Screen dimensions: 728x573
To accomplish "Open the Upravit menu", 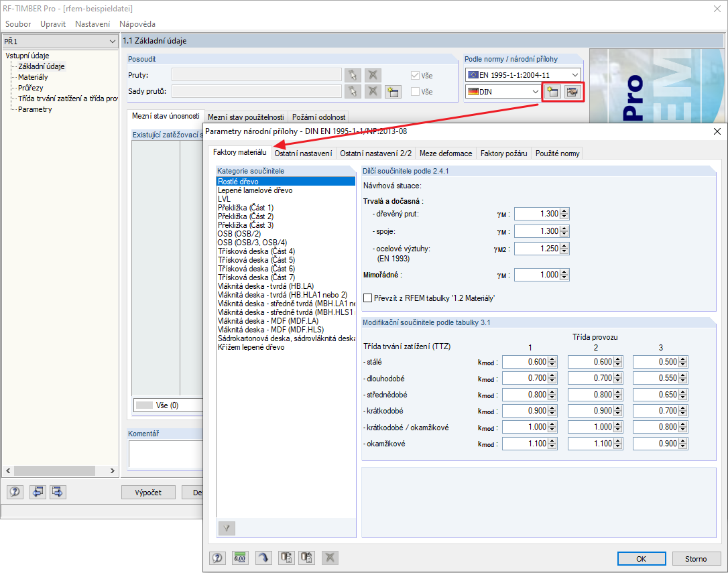I will [53, 24].
